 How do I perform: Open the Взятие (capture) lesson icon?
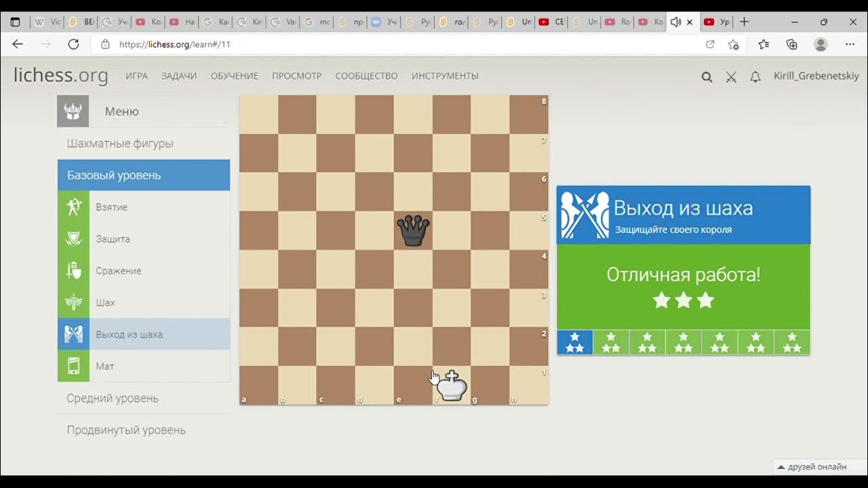[x=73, y=207]
